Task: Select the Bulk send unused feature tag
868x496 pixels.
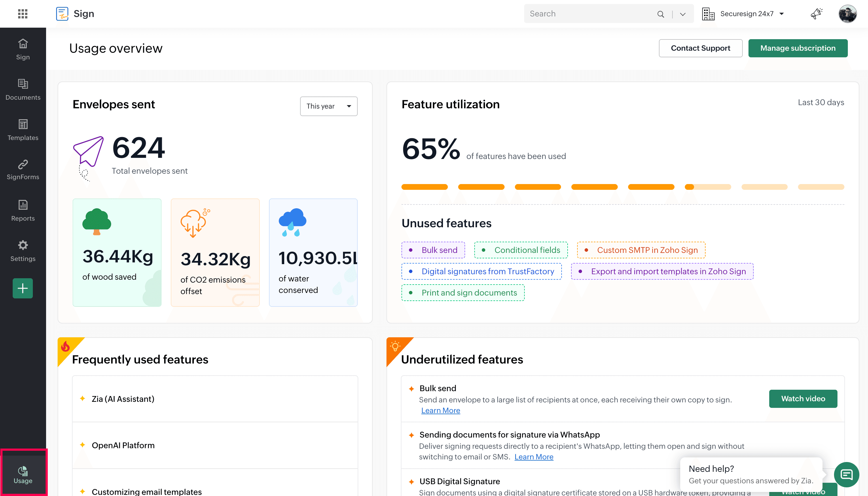Action: point(433,250)
